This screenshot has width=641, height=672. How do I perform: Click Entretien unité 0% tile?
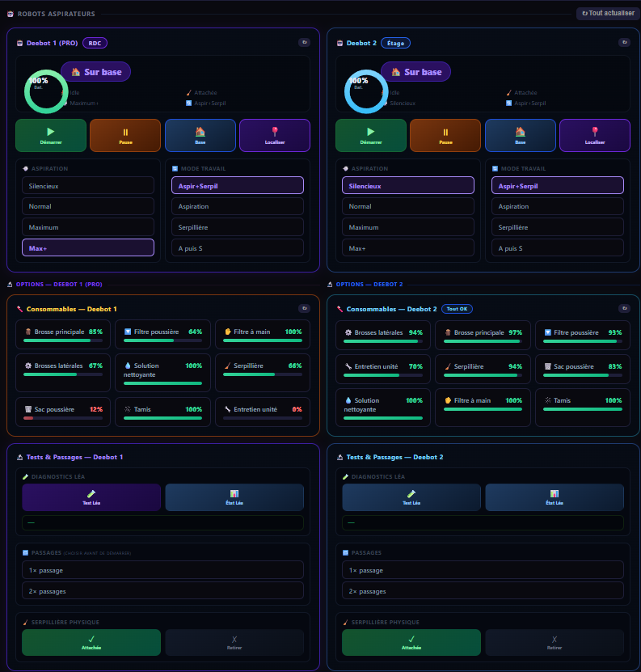[x=263, y=412]
